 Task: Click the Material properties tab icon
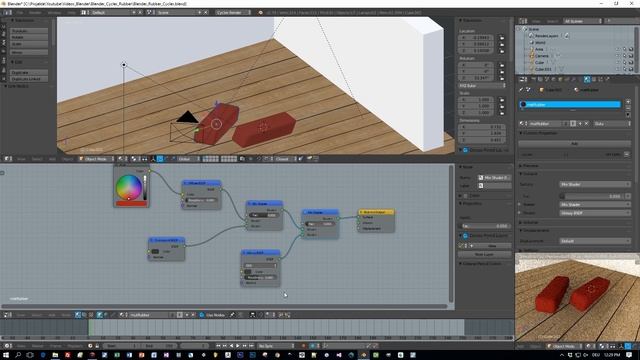[587, 79]
